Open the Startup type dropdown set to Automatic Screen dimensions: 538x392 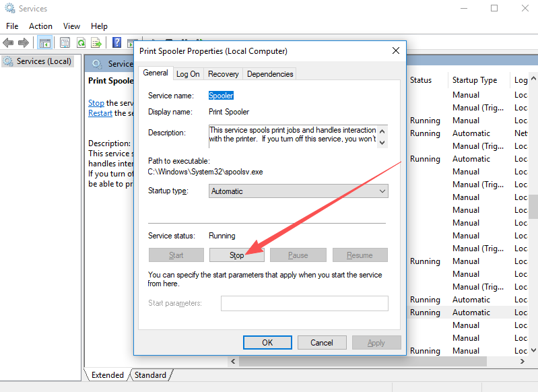point(298,191)
